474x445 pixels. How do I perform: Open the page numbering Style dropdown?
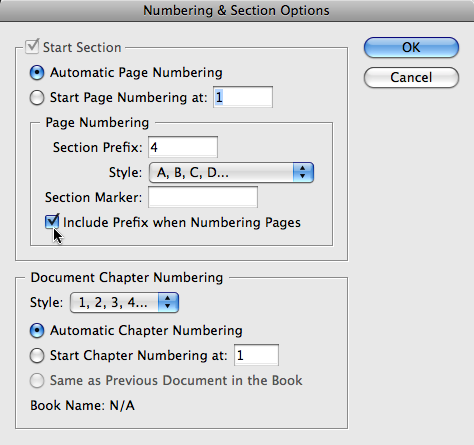231,173
